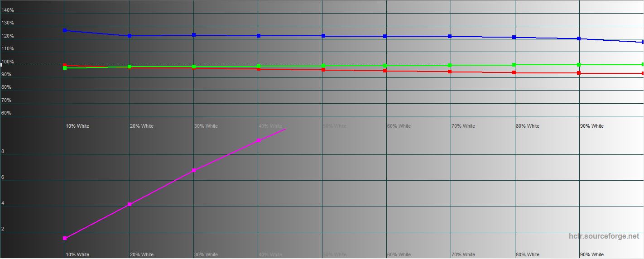The width and height of the screenshot is (644, 259).
Task: Click the 60% axis label on the left
Action: tap(6, 113)
